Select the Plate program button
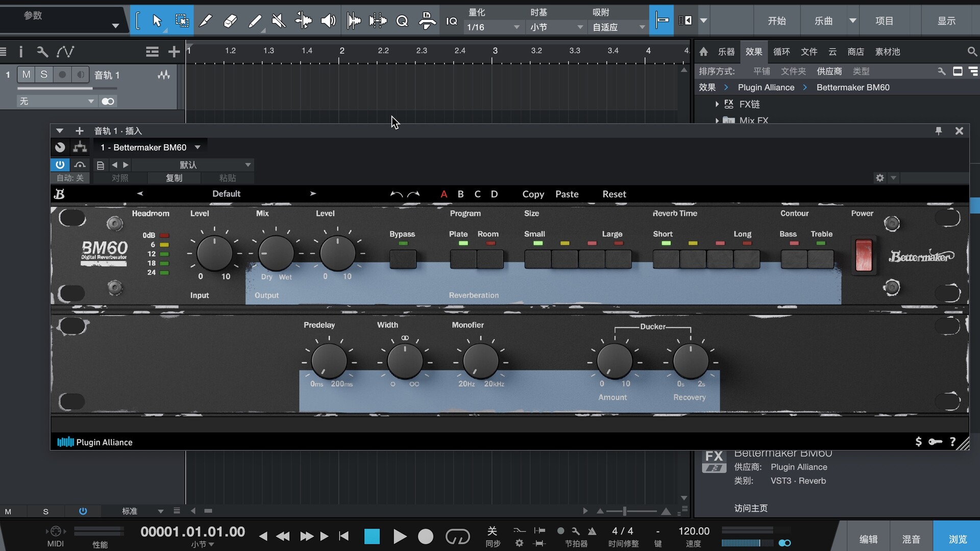980x551 pixels. 463,259
